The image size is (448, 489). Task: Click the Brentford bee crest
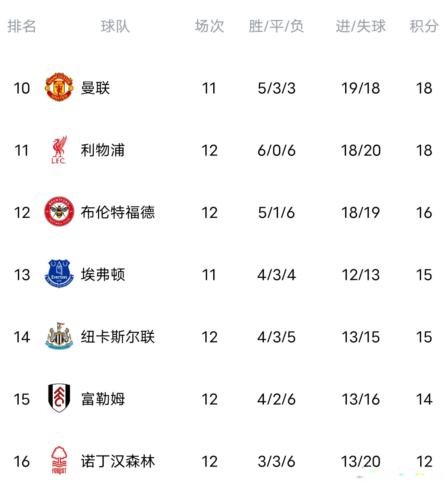[59, 212]
